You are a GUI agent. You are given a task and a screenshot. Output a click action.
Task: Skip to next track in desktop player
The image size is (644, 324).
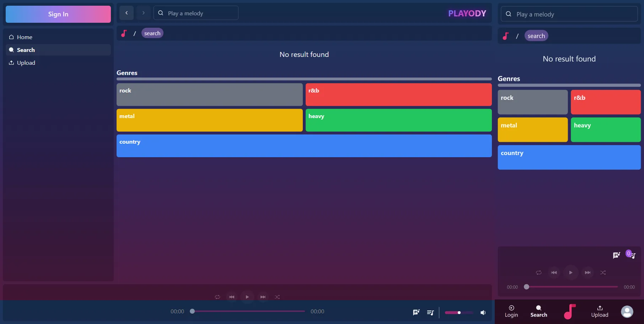[263, 297]
